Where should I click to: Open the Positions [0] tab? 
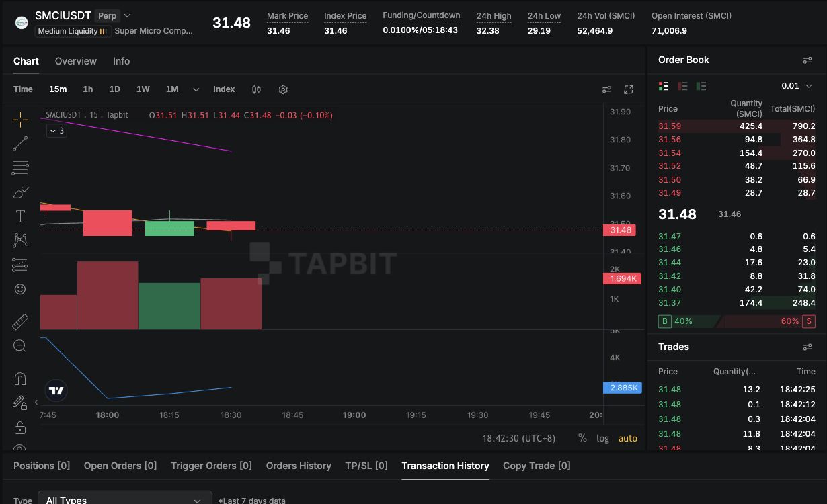pos(42,466)
